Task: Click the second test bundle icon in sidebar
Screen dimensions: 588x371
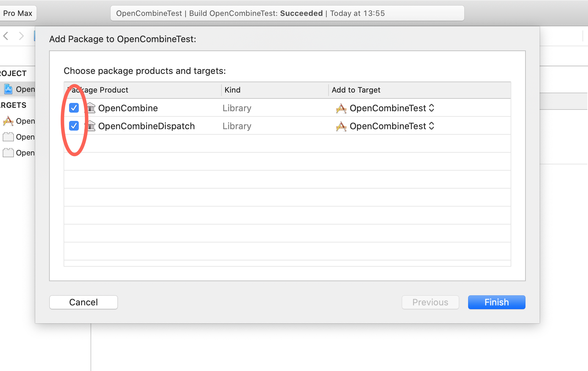Action: [x=8, y=153]
